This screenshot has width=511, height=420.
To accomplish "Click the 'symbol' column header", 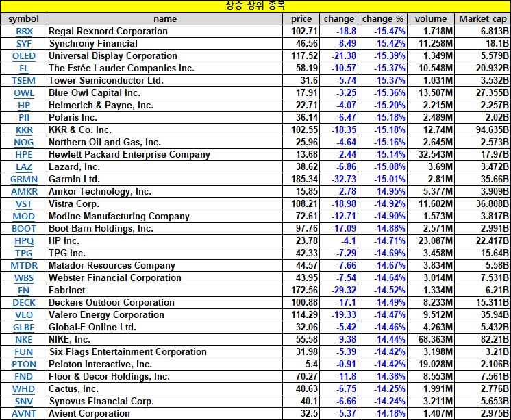I will [24, 19].
